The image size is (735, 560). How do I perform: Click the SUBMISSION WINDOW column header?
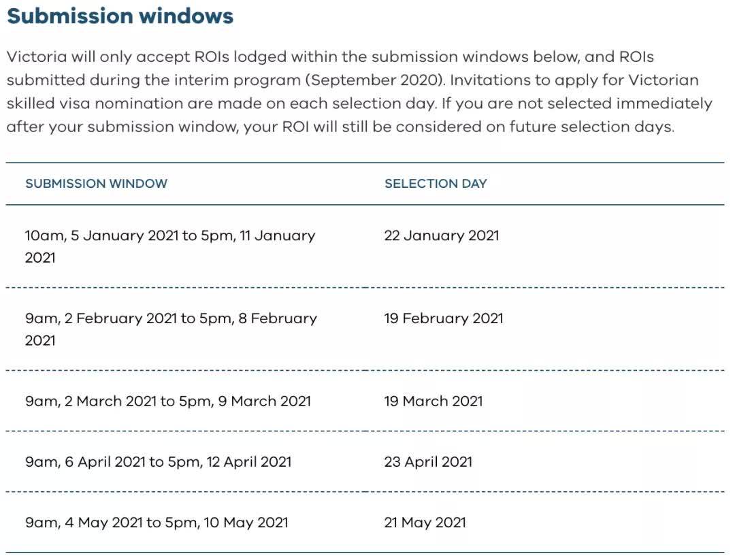pyautogui.click(x=96, y=184)
